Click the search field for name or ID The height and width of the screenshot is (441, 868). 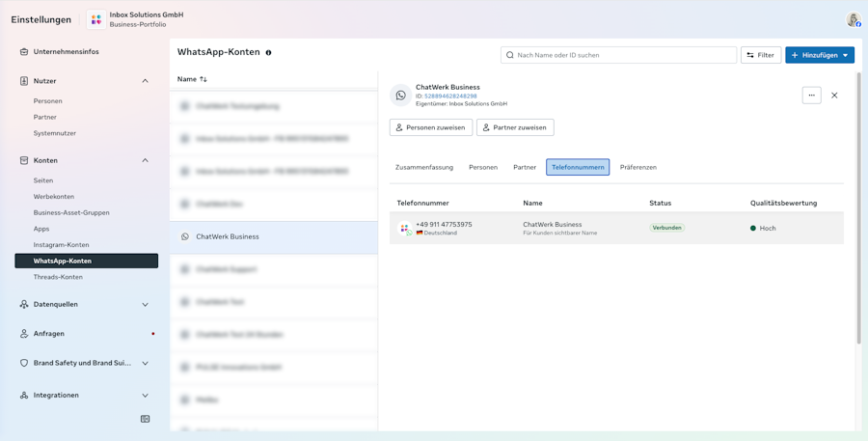(618, 55)
